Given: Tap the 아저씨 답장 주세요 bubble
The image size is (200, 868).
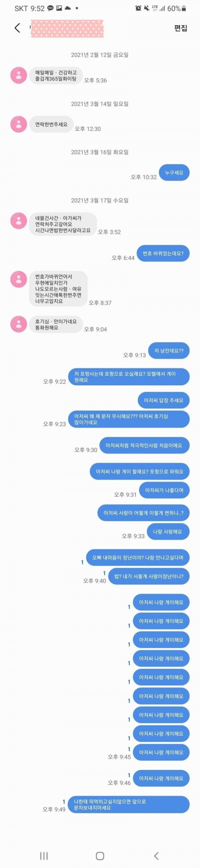Looking at the screenshot, I should click(164, 400).
